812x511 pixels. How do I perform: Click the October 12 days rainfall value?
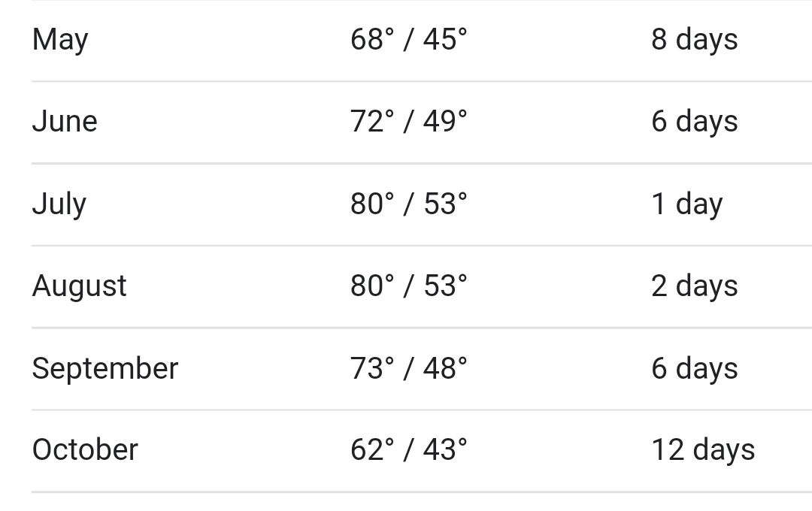[x=703, y=450]
